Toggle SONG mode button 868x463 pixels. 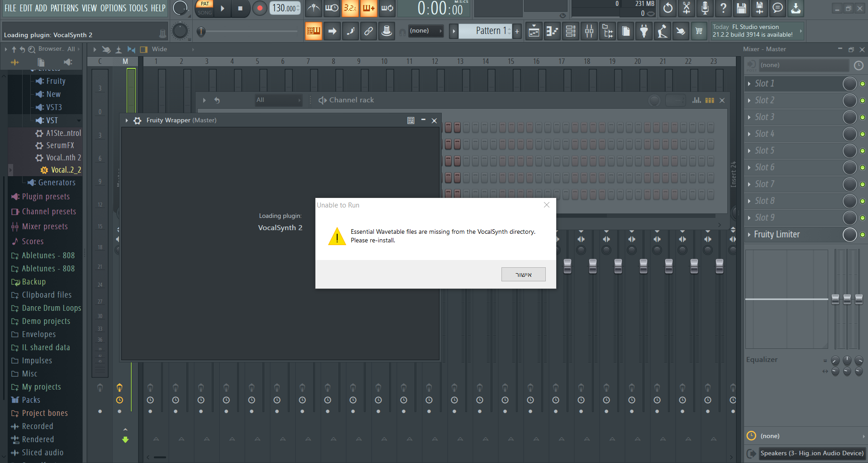click(x=205, y=13)
